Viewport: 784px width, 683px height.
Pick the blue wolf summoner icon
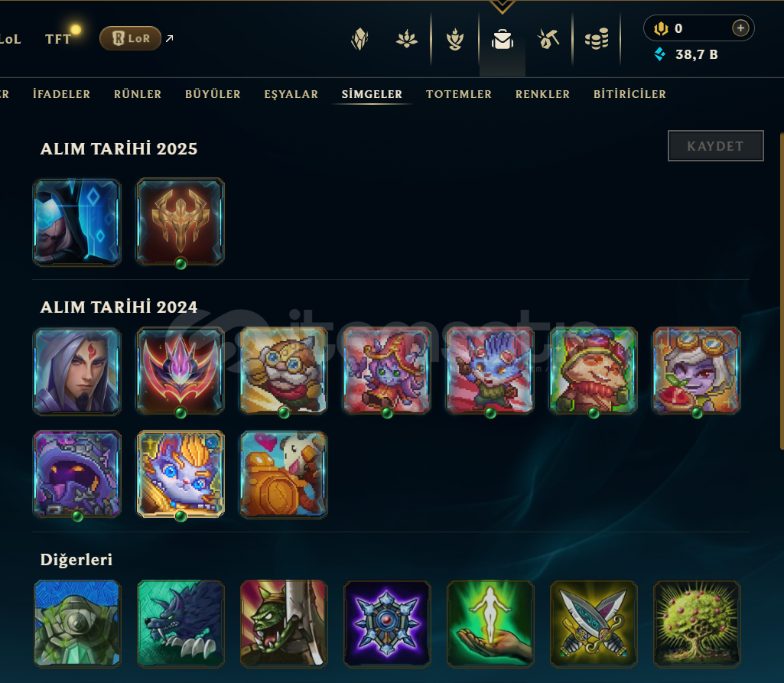pyautogui.click(x=181, y=624)
